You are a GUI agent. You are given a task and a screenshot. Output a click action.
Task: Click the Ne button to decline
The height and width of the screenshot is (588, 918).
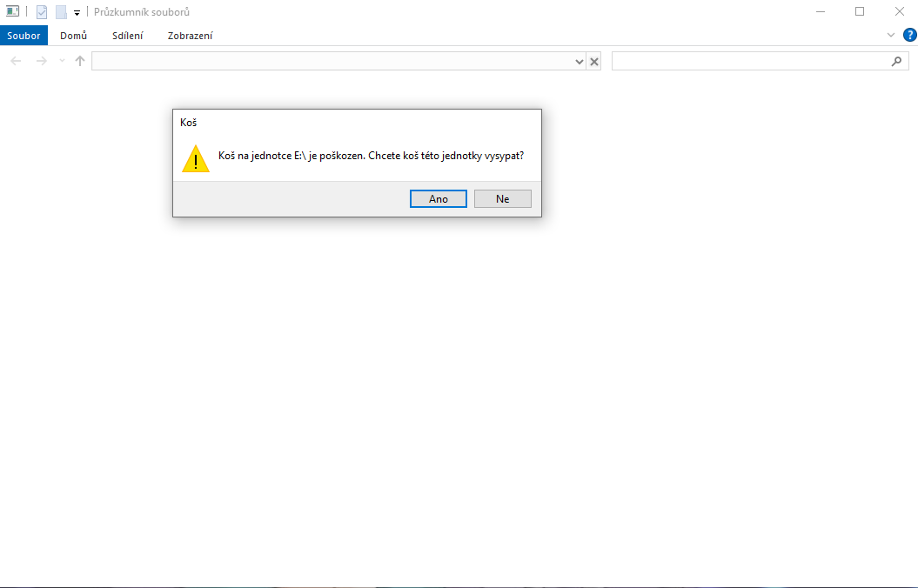pos(502,199)
